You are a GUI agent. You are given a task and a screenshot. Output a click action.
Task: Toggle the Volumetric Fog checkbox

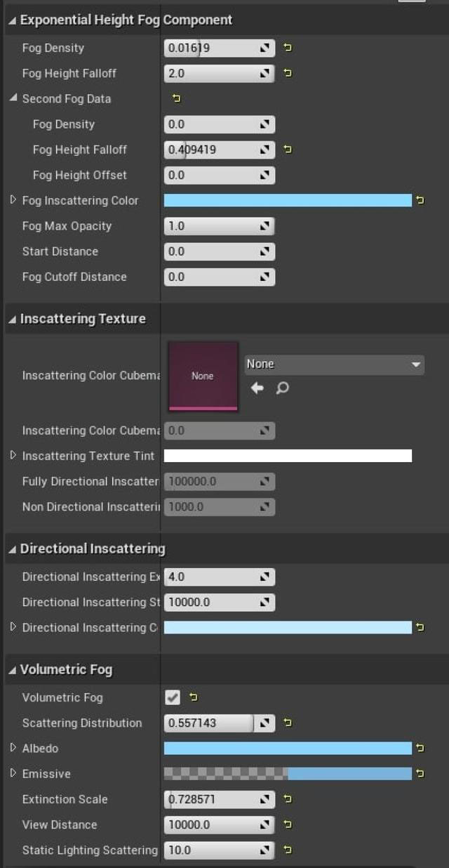173,697
